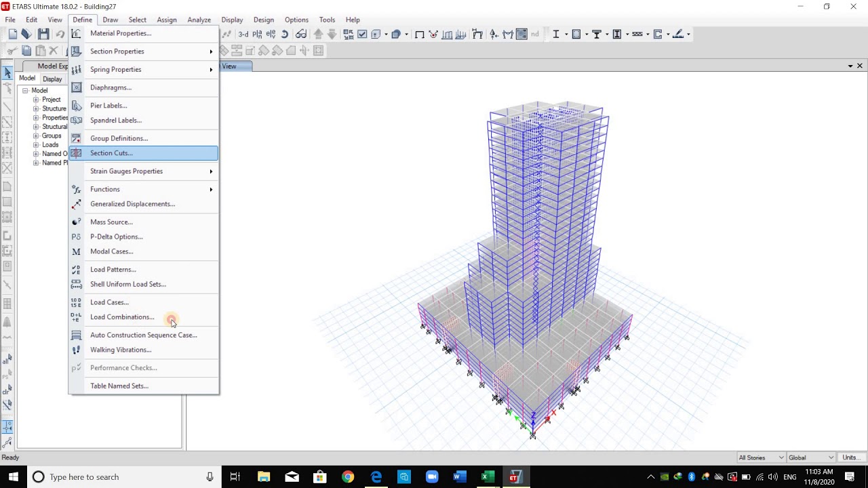Select Shell Uniform Load Sets entry
The image size is (868, 488).
(x=144, y=285)
